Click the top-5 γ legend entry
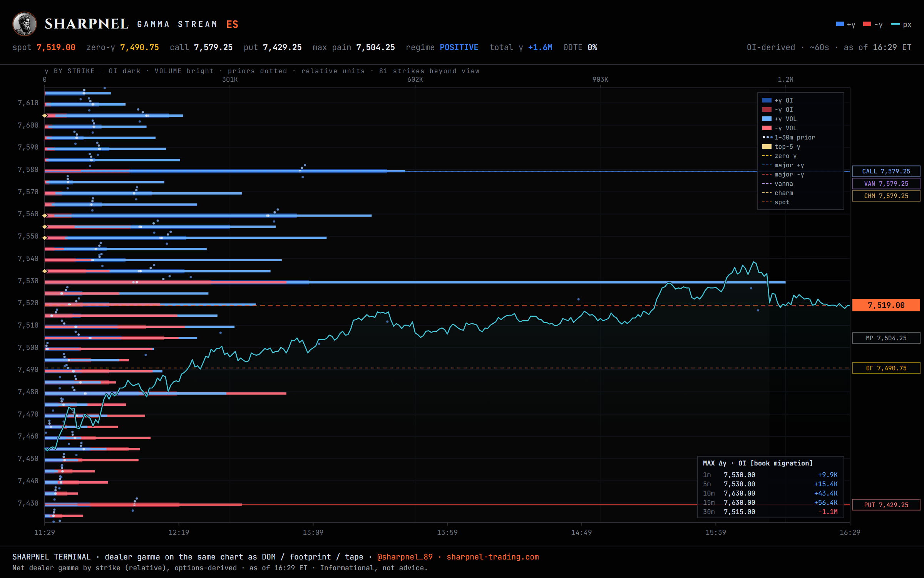 [x=781, y=146]
